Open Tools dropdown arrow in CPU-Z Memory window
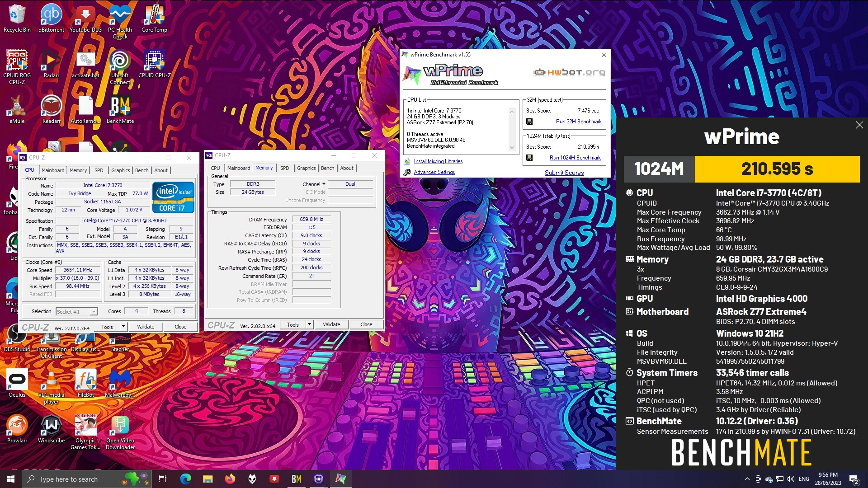 point(309,324)
